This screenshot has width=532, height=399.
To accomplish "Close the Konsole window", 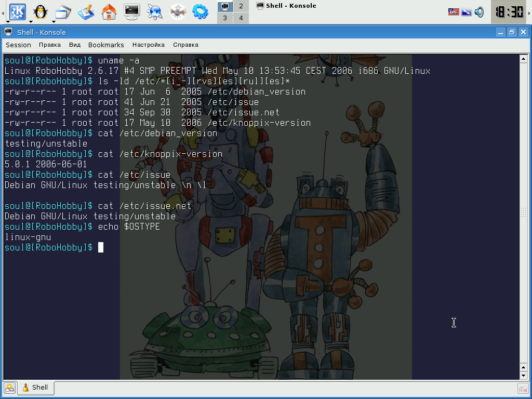I will coord(524,32).
